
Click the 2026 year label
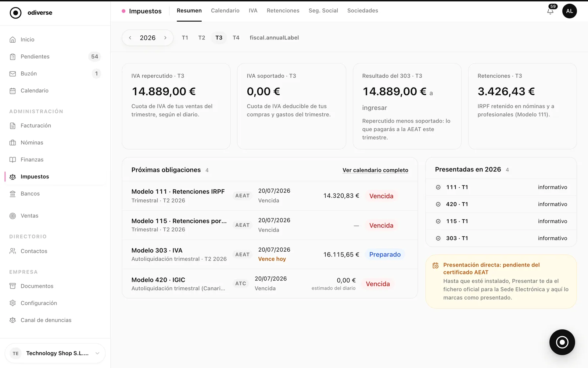coord(148,38)
